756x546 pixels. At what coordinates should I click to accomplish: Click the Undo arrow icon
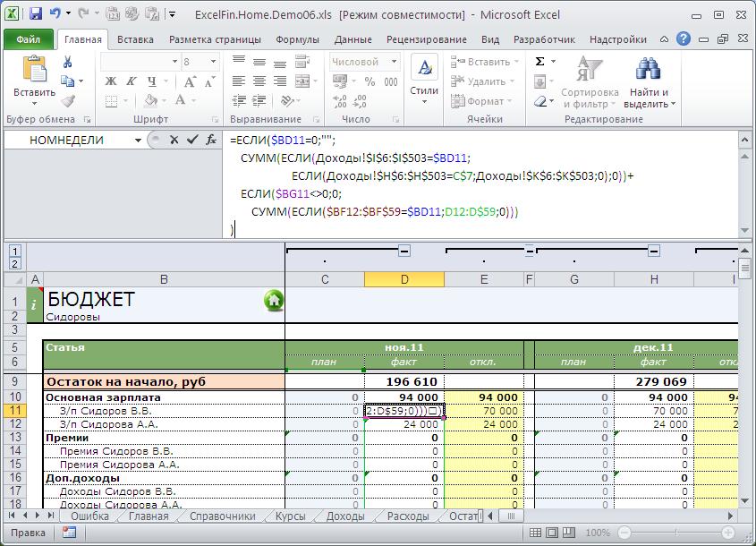coord(55,13)
